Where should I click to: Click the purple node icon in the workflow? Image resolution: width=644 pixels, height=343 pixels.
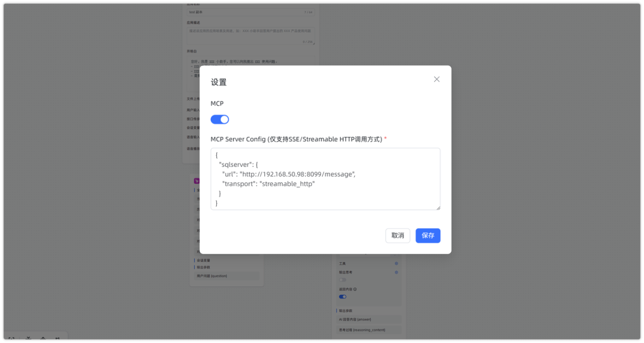pyautogui.click(x=196, y=181)
